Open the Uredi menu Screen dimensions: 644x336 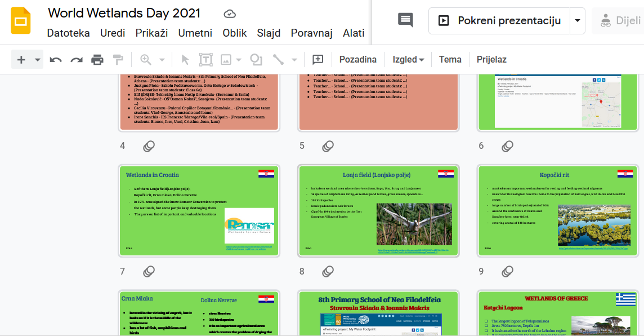point(113,33)
